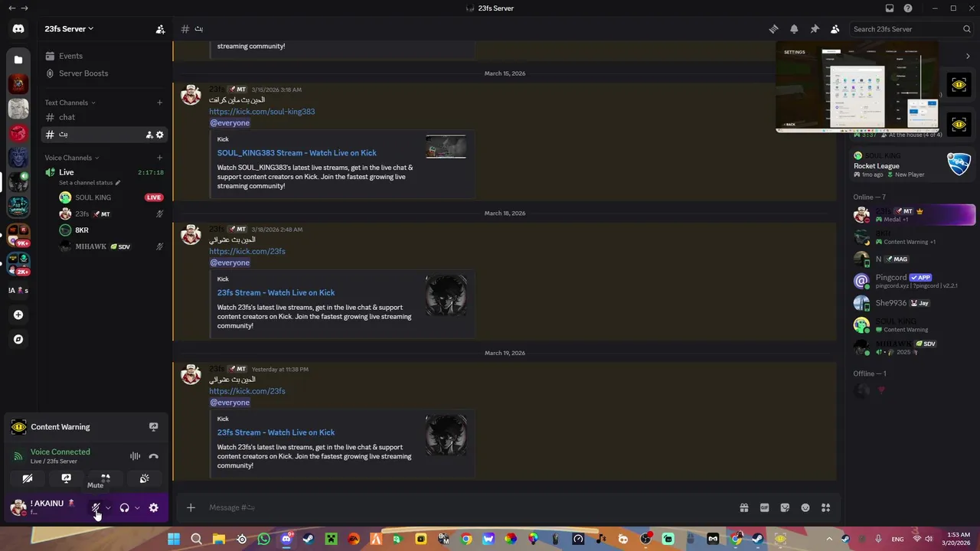Open input device options arrow beside the microphone
The image size is (980, 551).
tap(108, 507)
